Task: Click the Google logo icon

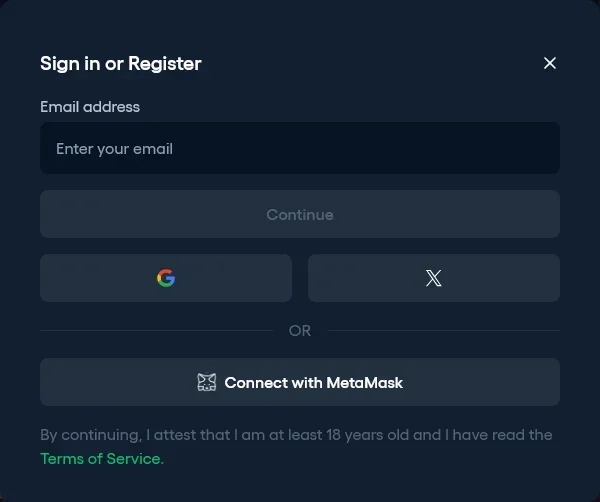Action: 166,278
